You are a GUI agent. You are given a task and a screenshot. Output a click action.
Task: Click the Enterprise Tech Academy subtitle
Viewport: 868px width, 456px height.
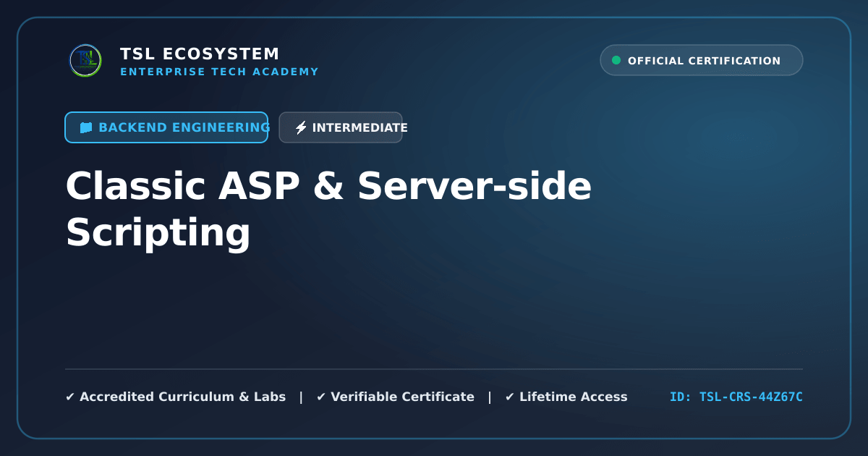(x=219, y=72)
